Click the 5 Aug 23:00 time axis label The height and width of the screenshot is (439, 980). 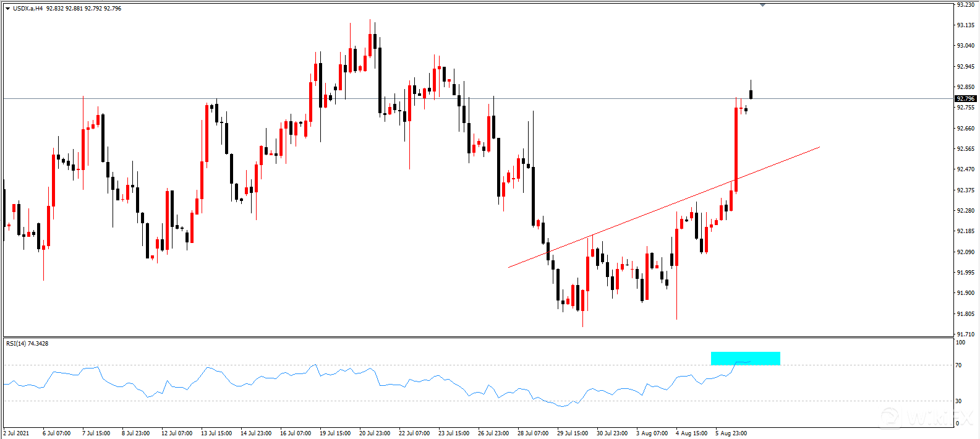tap(731, 433)
